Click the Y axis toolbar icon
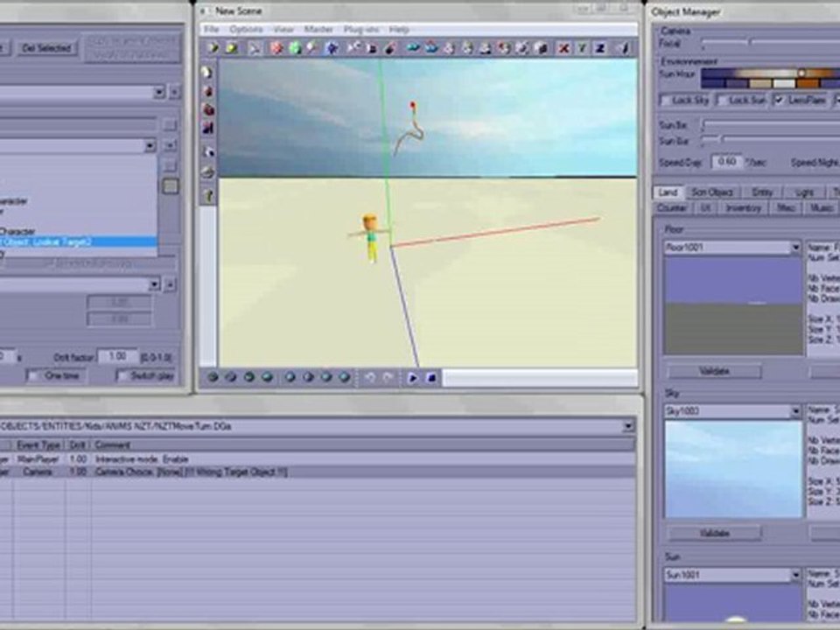840x630 pixels. pyautogui.click(x=582, y=48)
